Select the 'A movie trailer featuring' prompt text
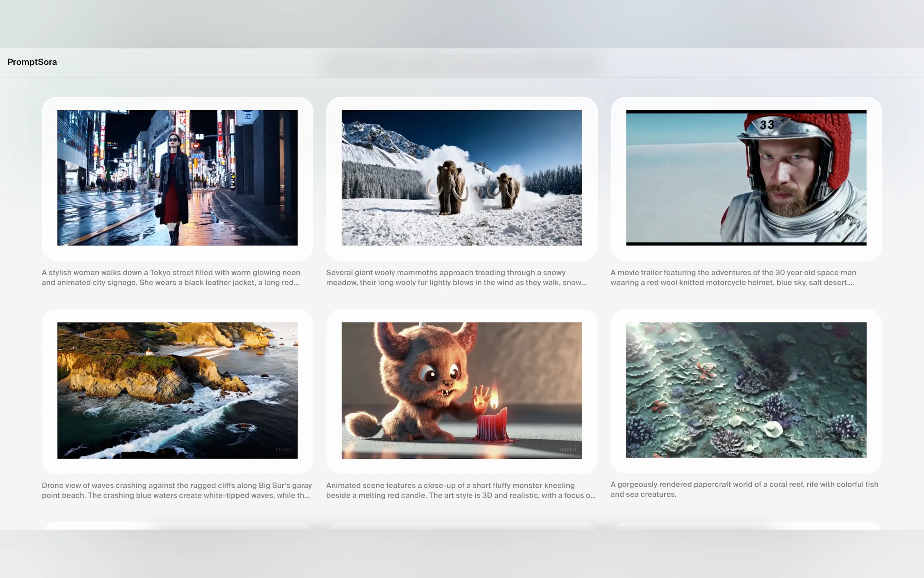Viewport: 924px width, 578px height. (733, 277)
